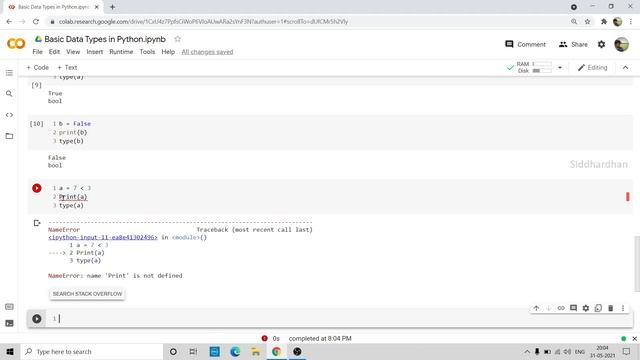Go back in browser history
This screenshot has height=360, width=640.
[9, 22]
